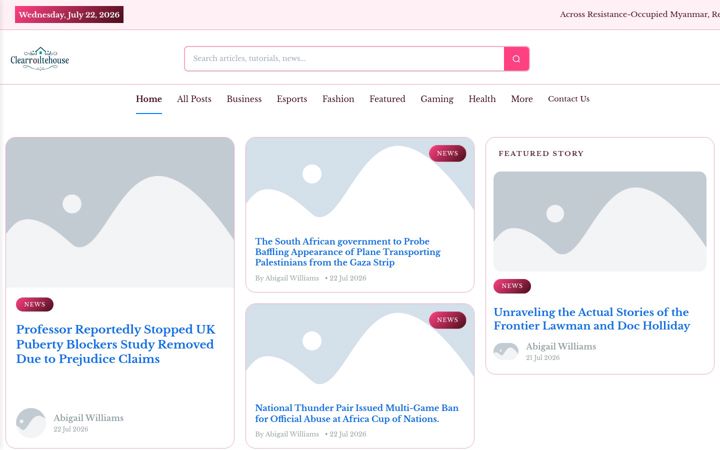
Task: Click Abigail Williams name under Professor article
Action: 88,418
